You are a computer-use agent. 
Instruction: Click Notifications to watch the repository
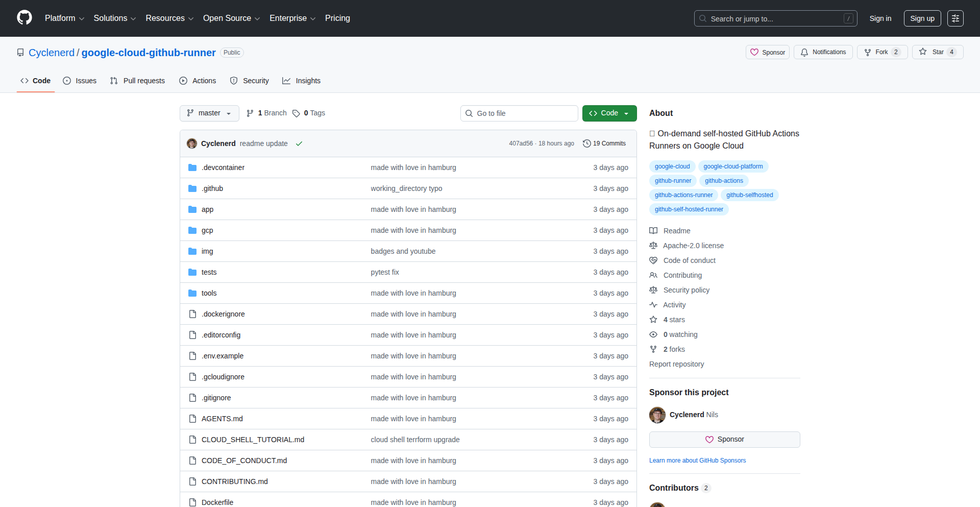pyautogui.click(x=823, y=52)
